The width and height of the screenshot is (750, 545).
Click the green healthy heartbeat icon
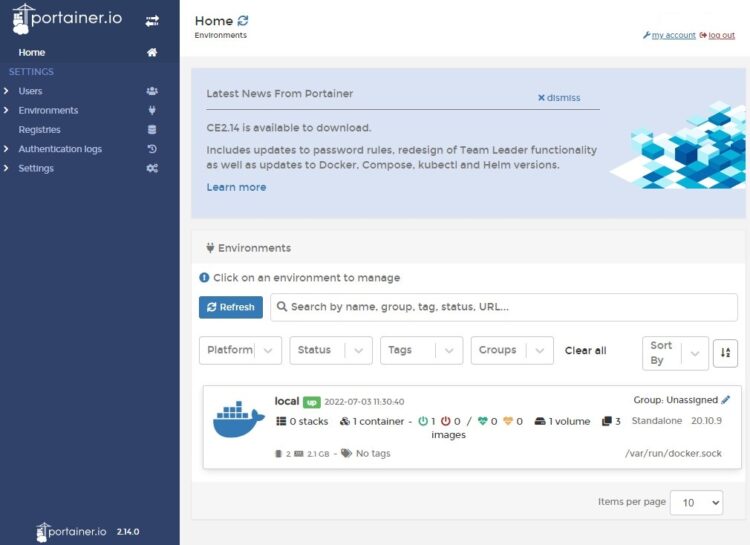coord(483,421)
